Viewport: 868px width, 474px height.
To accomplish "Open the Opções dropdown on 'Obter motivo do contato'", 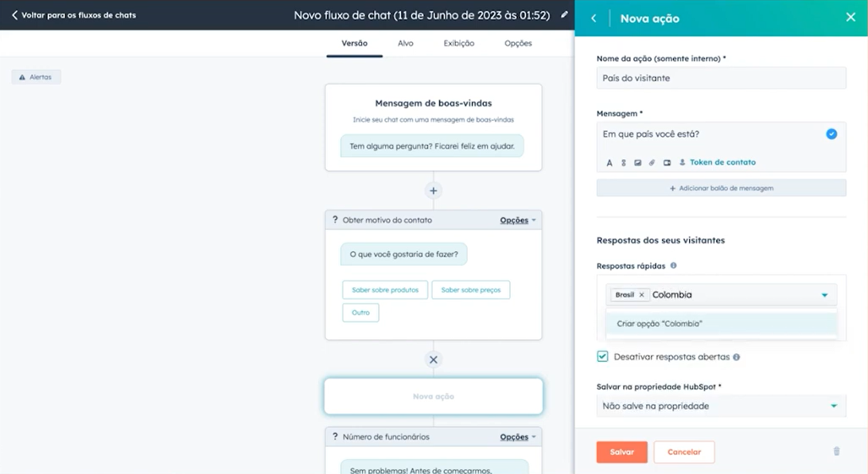I will click(x=515, y=220).
